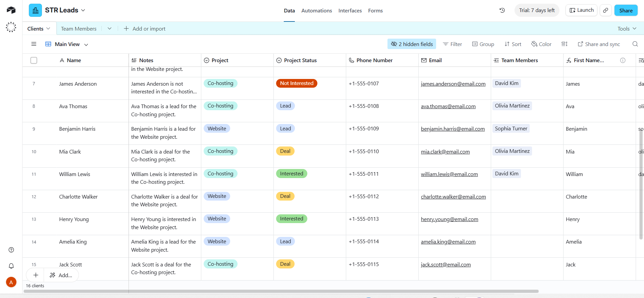The height and width of the screenshot is (298, 644).
Task: Click the Project field single-select icon
Action: pos(207,60)
